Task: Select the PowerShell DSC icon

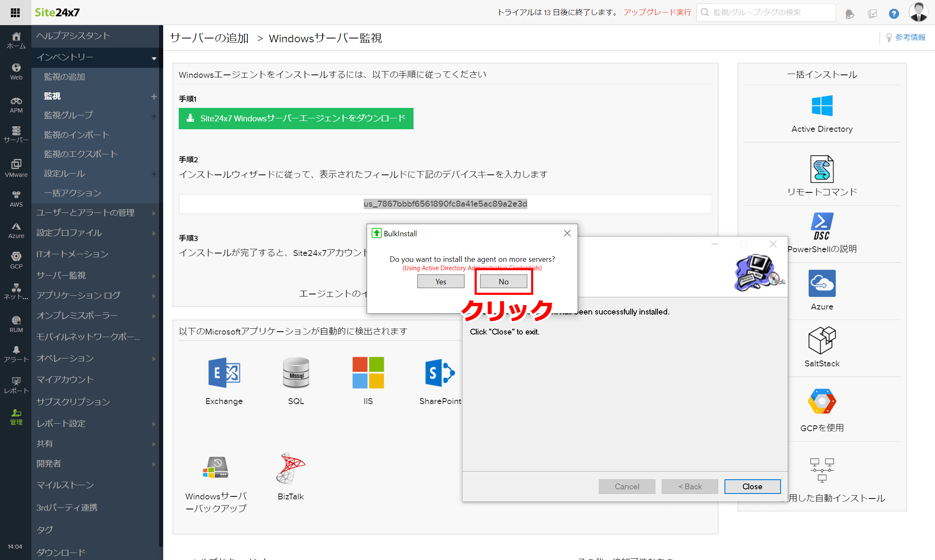Action: (x=822, y=226)
